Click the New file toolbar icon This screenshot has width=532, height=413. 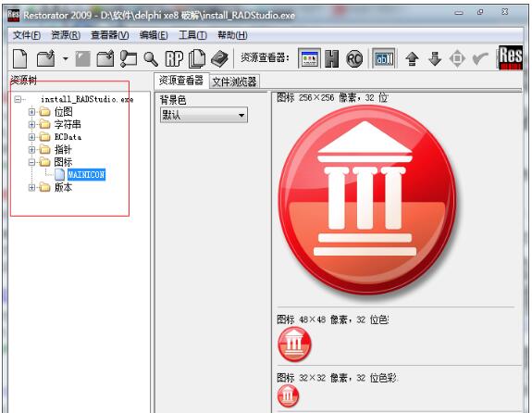point(20,58)
